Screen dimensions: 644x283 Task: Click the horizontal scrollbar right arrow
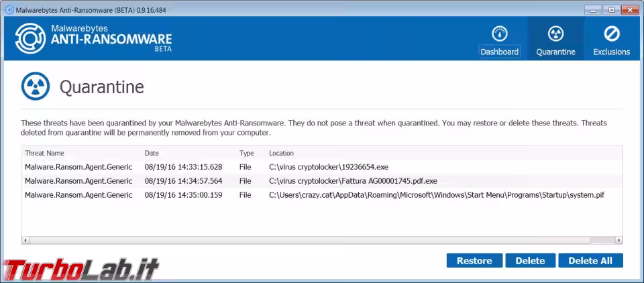(619, 240)
